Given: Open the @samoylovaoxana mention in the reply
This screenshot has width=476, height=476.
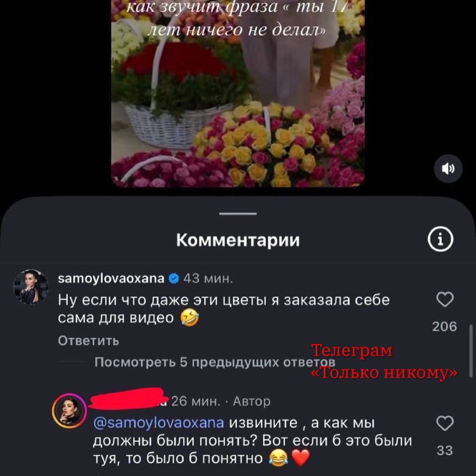Looking at the screenshot, I should (158, 423).
